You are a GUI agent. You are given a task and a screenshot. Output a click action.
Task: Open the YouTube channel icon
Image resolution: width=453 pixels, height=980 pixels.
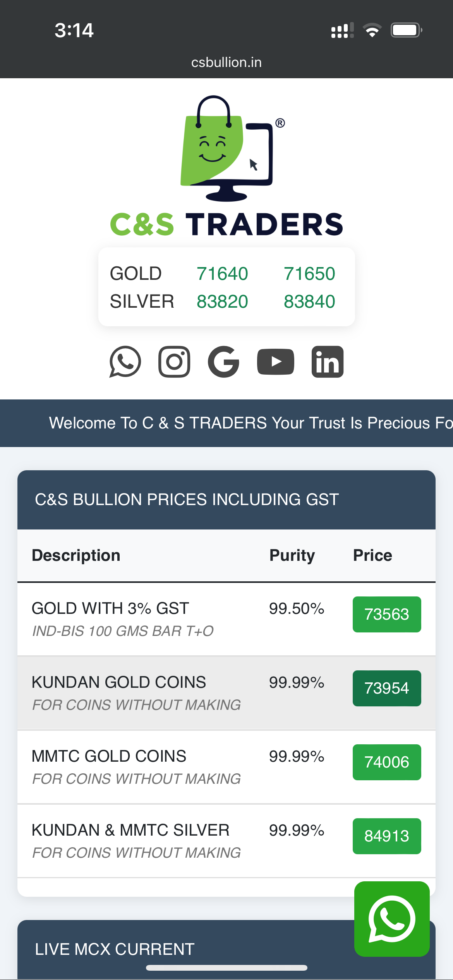click(275, 362)
